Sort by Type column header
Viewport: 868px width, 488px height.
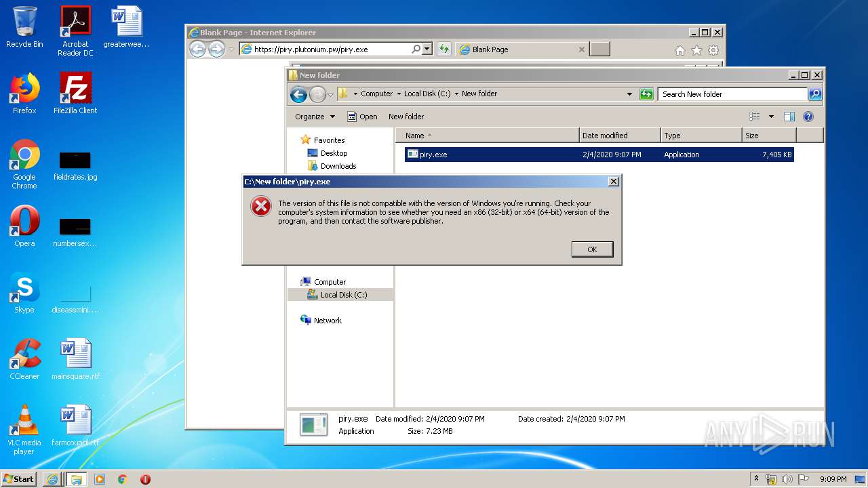(701, 136)
